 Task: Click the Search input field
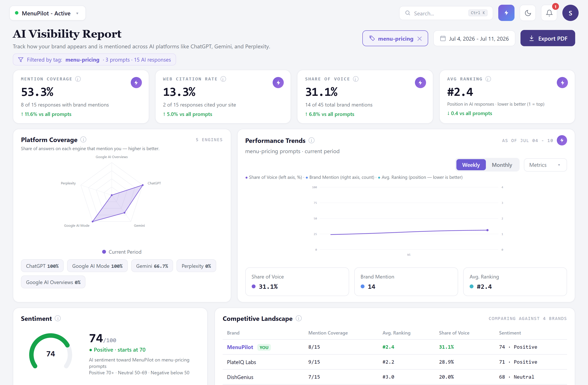coord(446,13)
